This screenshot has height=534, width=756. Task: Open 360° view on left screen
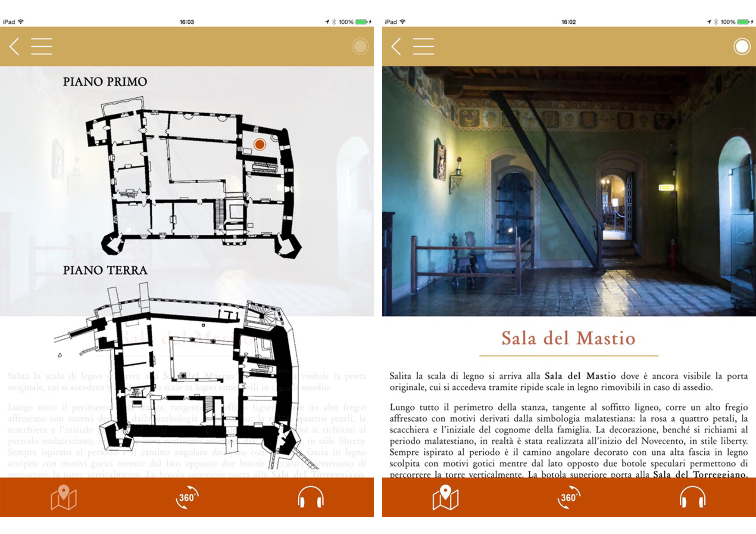click(187, 498)
